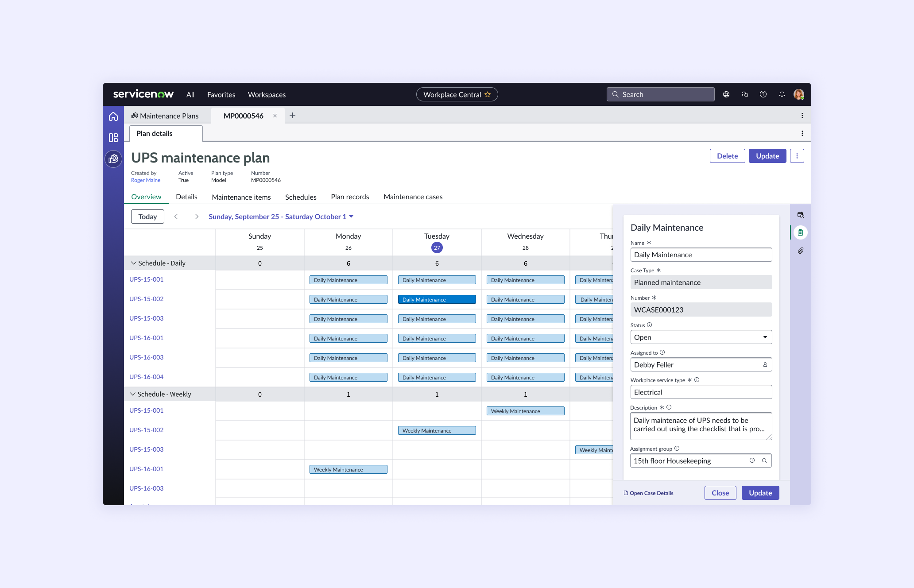Open the notifications bell icon
Screen dimensions: 914x588
tap(782, 94)
